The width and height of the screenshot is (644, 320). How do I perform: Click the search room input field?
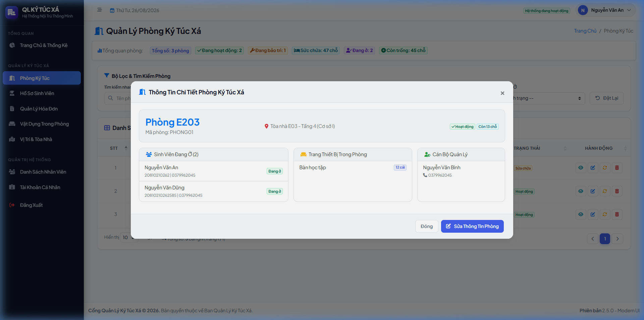point(118,98)
